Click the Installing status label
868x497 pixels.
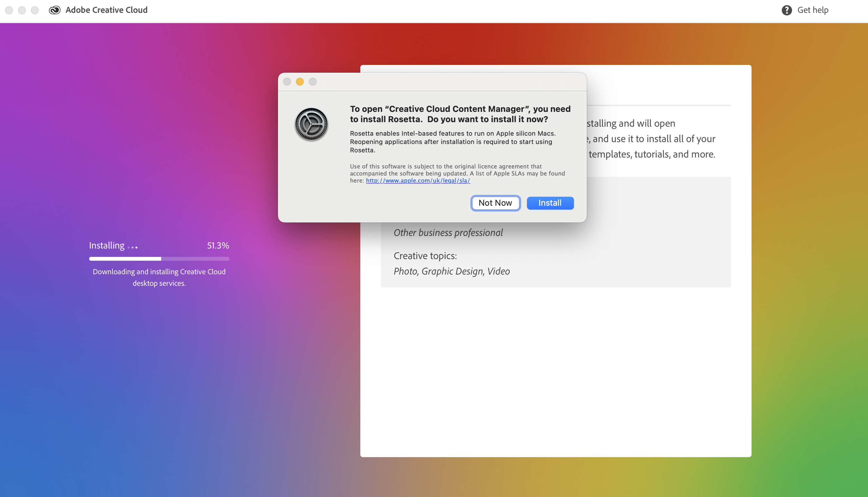pos(106,245)
